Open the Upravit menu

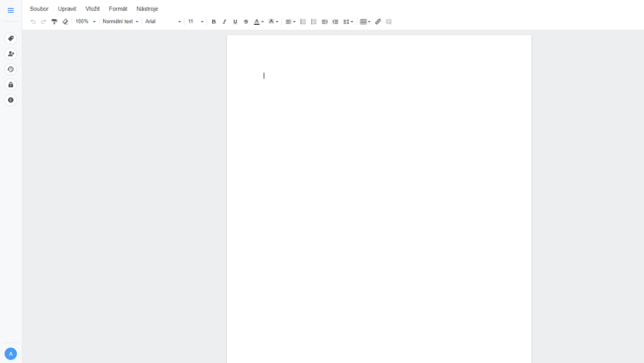click(x=67, y=9)
